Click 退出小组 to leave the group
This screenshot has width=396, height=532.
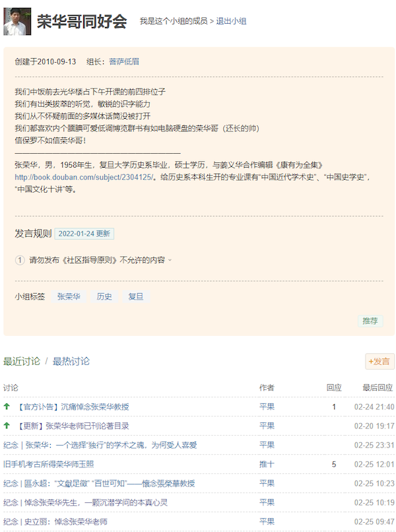click(231, 22)
